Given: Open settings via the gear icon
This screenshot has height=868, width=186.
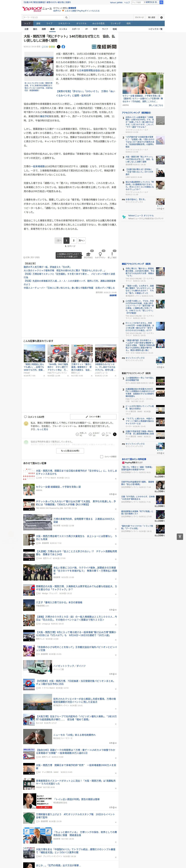Looking at the screenshot, I should pos(161,18).
